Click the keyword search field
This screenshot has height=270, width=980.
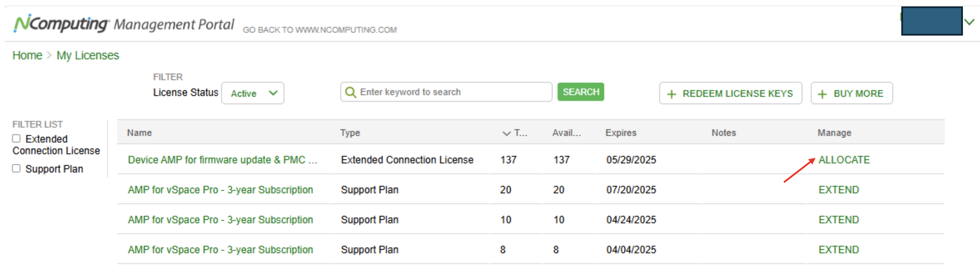pos(446,92)
